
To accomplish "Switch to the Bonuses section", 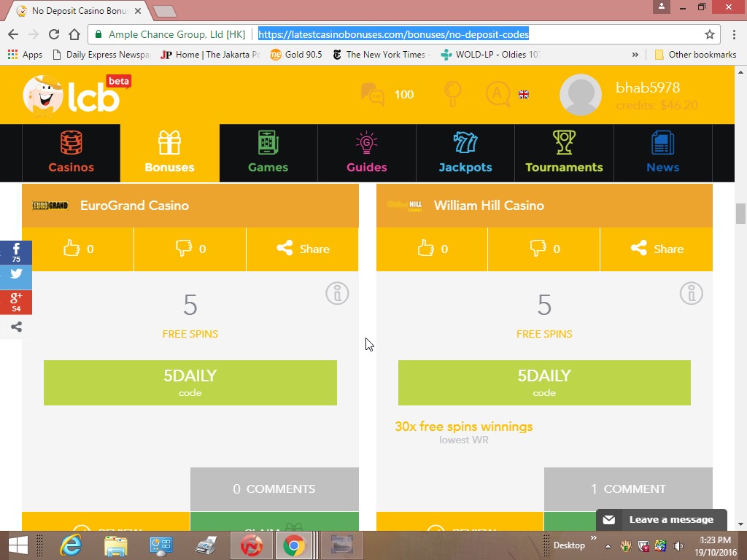I will [170, 153].
